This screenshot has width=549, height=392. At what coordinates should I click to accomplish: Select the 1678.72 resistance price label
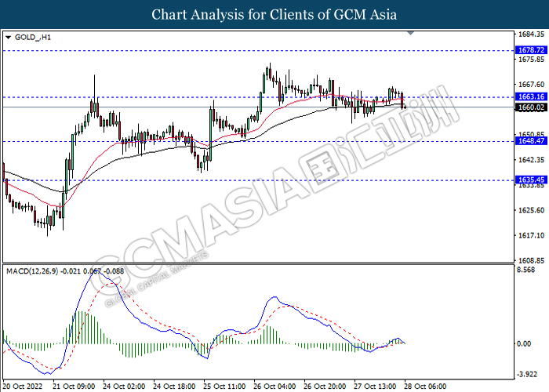[x=531, y=50]
